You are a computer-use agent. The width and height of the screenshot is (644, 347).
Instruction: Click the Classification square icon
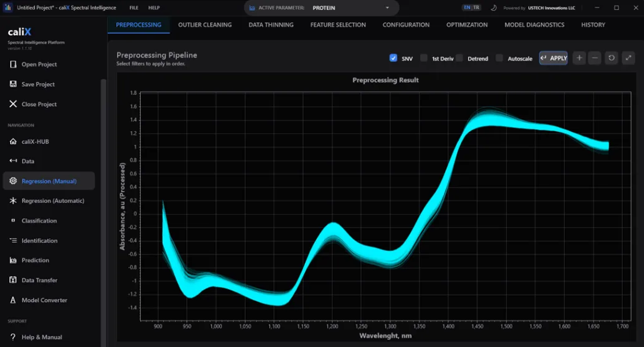point(13,220)
